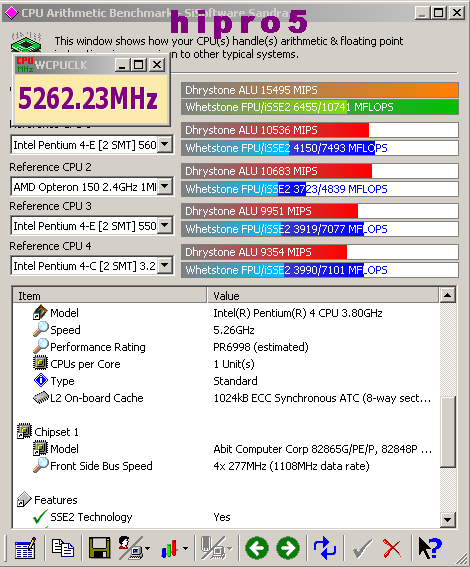
Task: Click the CPU Model house icon row
Action: coord(40,312)
